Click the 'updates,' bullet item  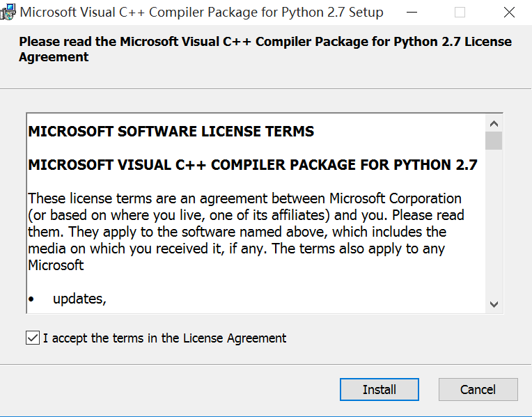[80, 299]
